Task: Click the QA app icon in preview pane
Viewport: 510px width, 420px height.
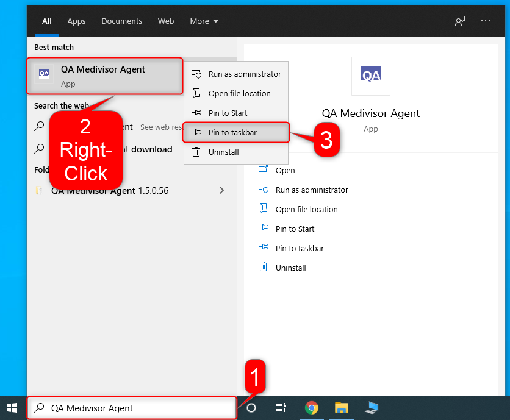Action: click(x=371, y=76)
